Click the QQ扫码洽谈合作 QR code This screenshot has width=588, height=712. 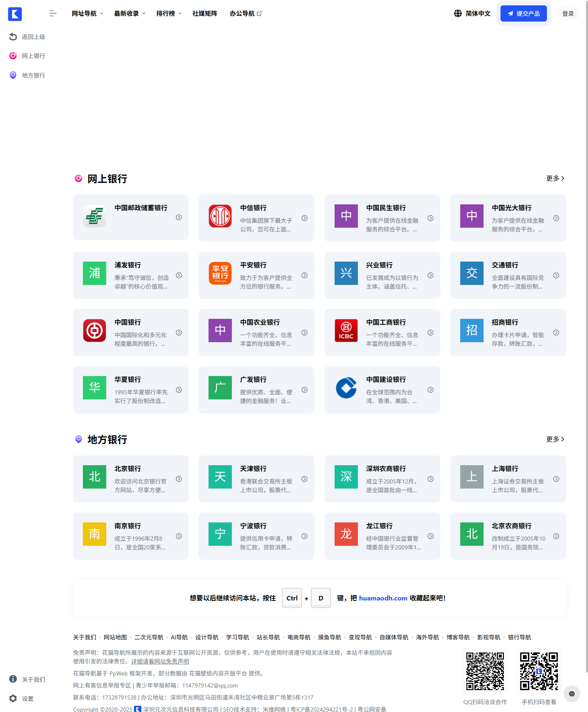(485, 671)
